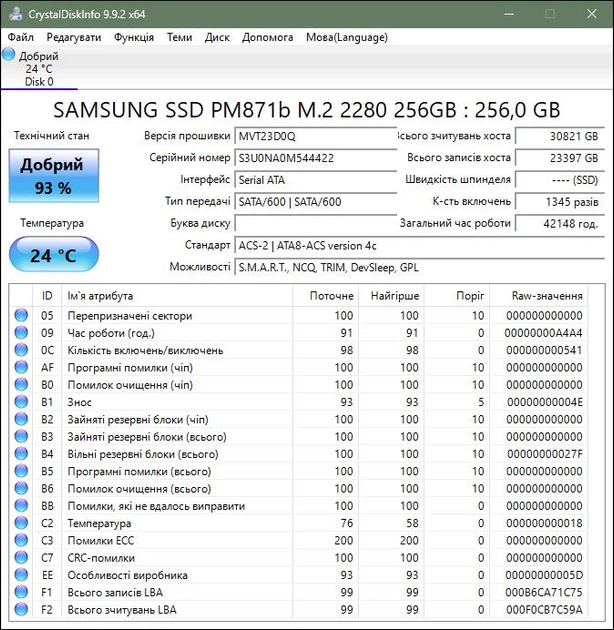Click the Найгірше column header
This screenshot has height=630, width=614.
(x=391, y=296)
